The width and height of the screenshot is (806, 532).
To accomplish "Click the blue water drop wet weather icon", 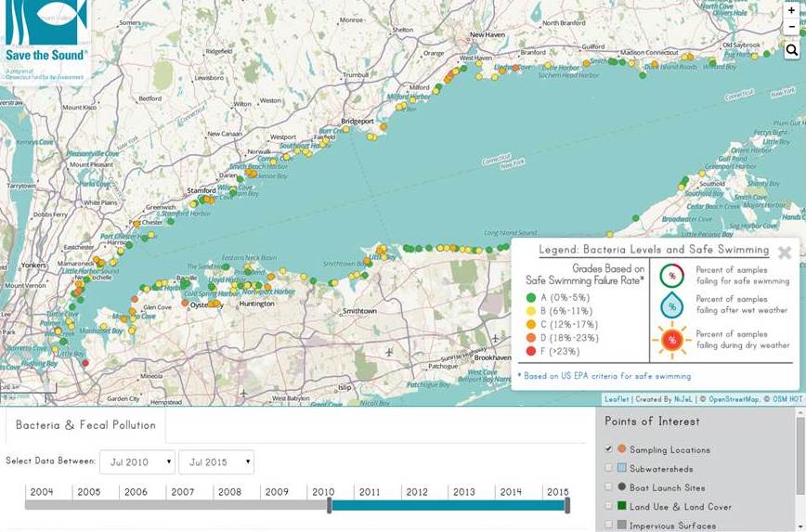I will (x=672, y=307).
